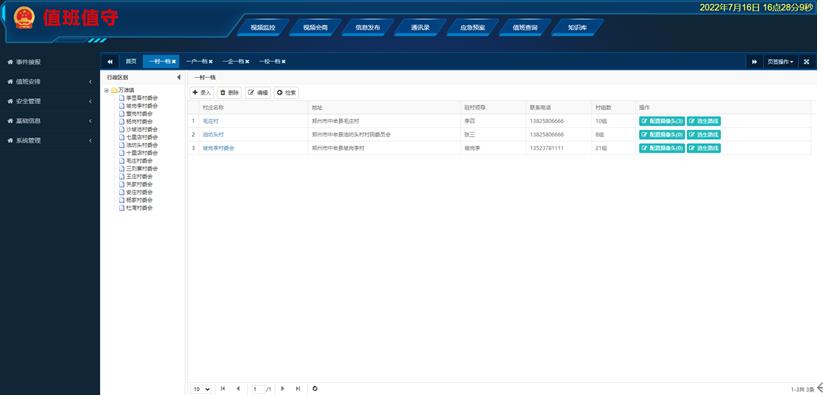Expand the 安全管理 sidebar menu
Image resolution: width=823 pixels, height=397 pixels.
pos(50,101)
